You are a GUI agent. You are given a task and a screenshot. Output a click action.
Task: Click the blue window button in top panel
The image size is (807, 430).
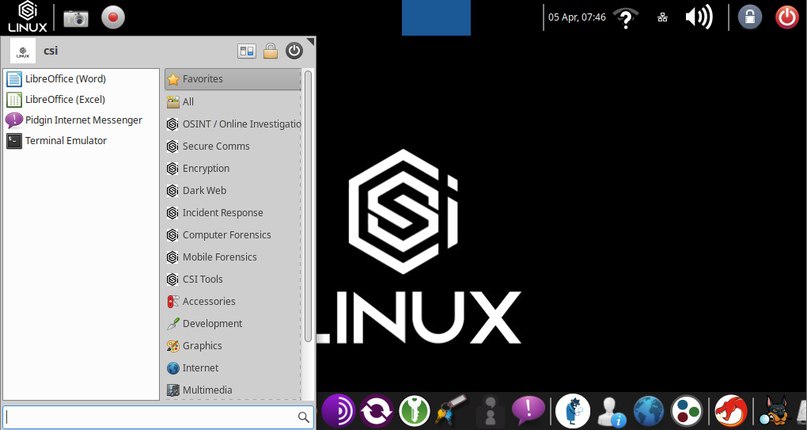coord(436,18)
